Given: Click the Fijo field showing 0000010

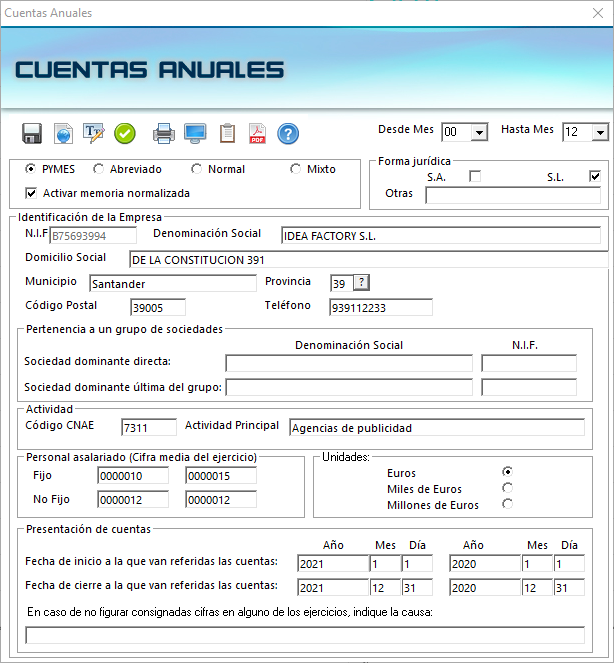Looking at the screenshot, I should point(133,475).
